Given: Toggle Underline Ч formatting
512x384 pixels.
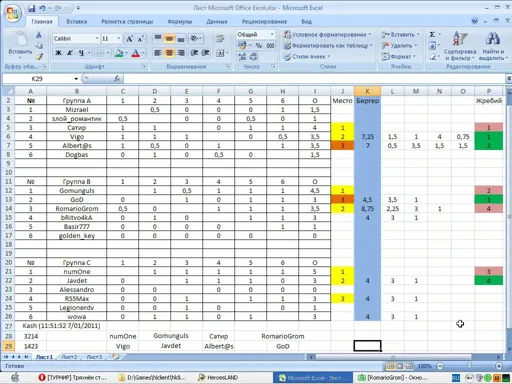Looking at the screenshot, I should 81,53.
